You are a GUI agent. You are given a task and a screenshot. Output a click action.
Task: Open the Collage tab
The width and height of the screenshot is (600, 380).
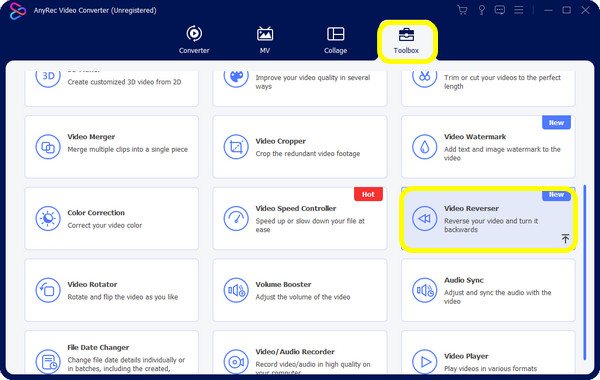click(336, 40)
